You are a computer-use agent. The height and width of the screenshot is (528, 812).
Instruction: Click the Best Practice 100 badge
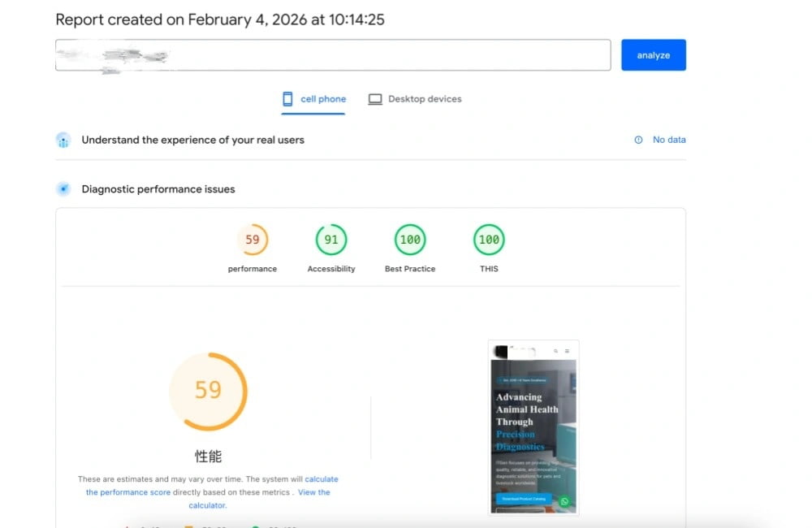409,240
